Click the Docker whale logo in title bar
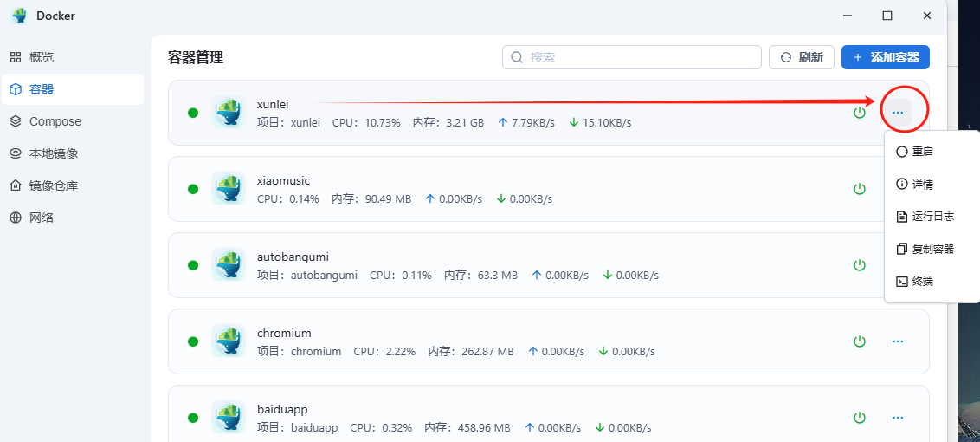 click(x=19, y=16)
